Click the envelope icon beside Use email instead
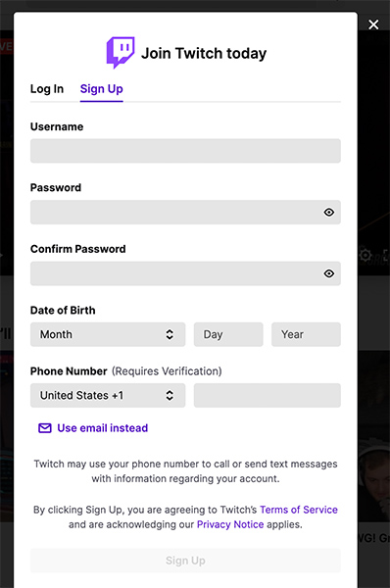The width and height of the screenshot is (390, 588). (45, 428)
